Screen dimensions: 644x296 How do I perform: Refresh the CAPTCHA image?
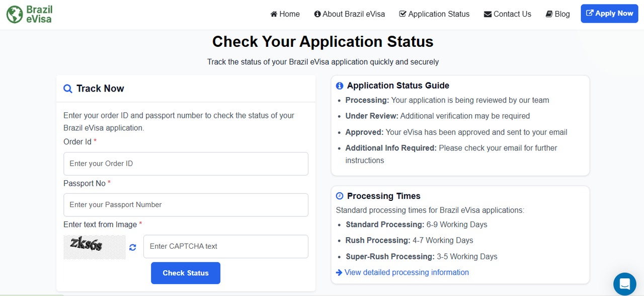pos(133,247)
